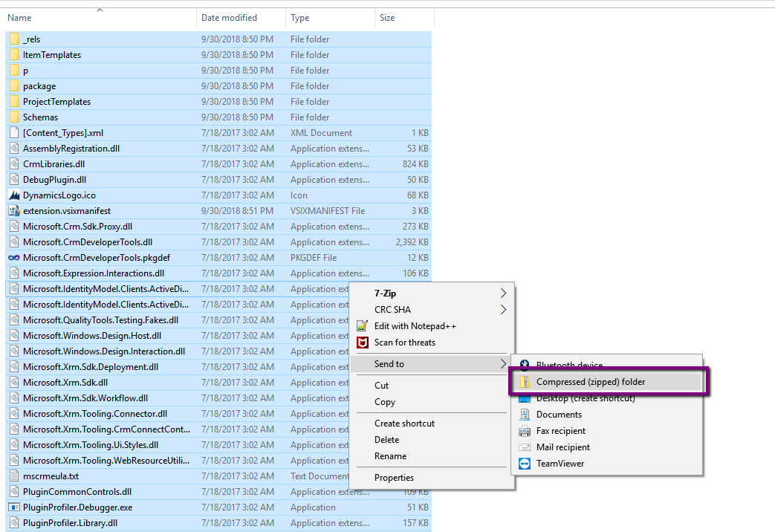
Task: Click the Size column header
Action: coord(387,18)
